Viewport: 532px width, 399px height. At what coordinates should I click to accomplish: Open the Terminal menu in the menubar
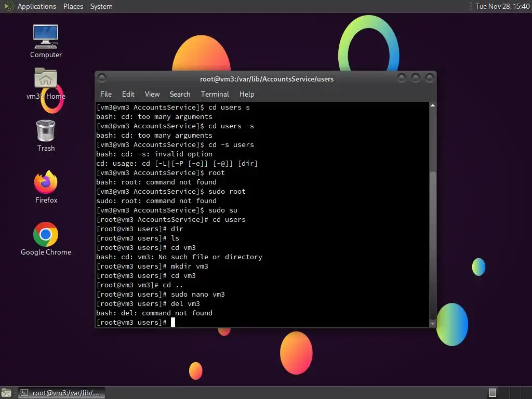click(215, 95)
